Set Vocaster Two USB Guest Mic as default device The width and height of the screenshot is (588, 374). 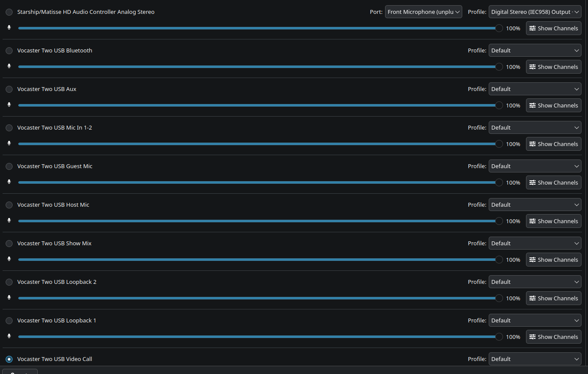9,166
